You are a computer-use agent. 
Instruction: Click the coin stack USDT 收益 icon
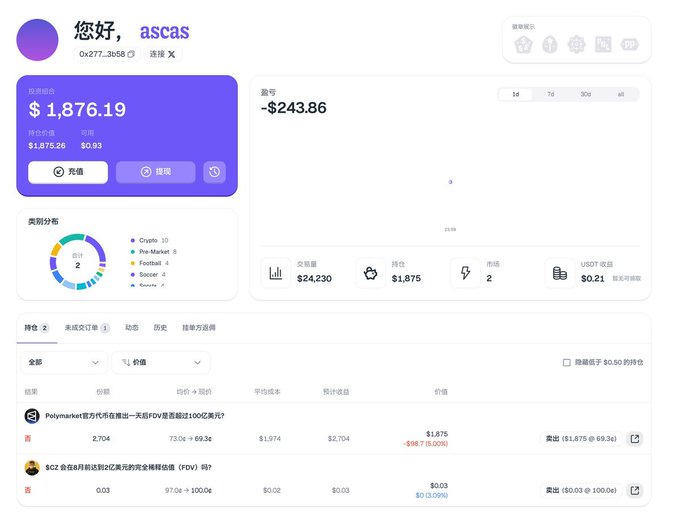560,273
